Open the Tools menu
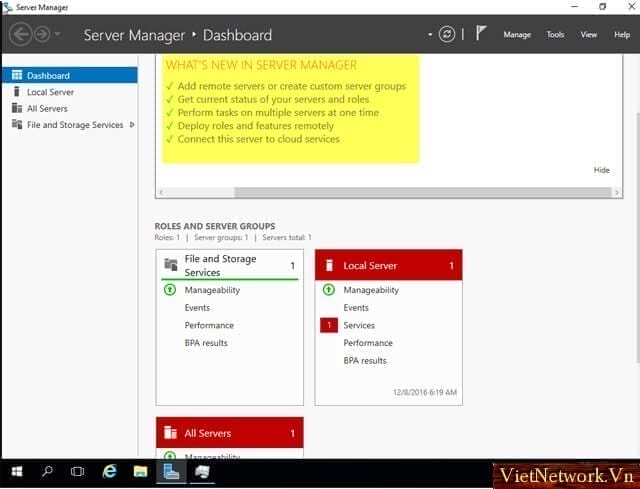 click(x=555, y=35)
